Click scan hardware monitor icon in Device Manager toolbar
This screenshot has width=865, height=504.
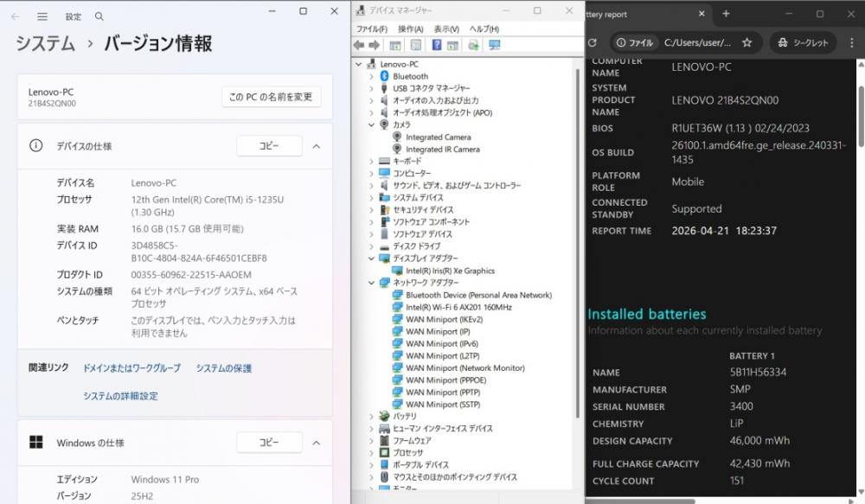click(x=494, y=45)
